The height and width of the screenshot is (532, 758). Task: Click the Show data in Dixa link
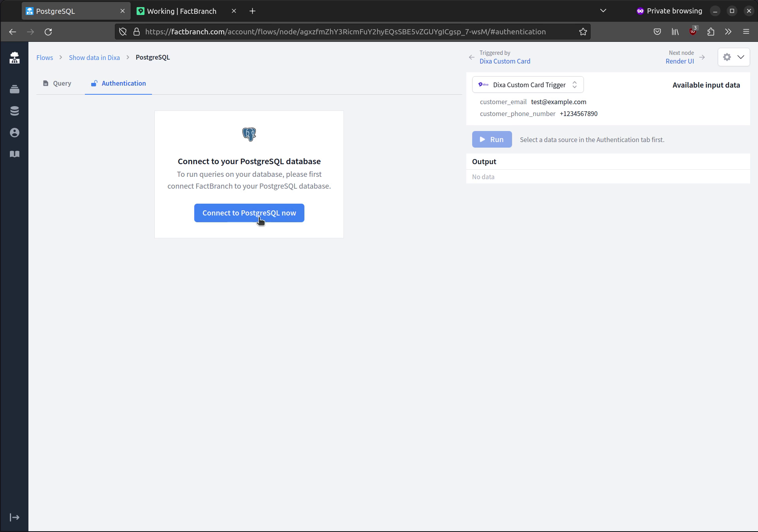(x=94, y=57)
